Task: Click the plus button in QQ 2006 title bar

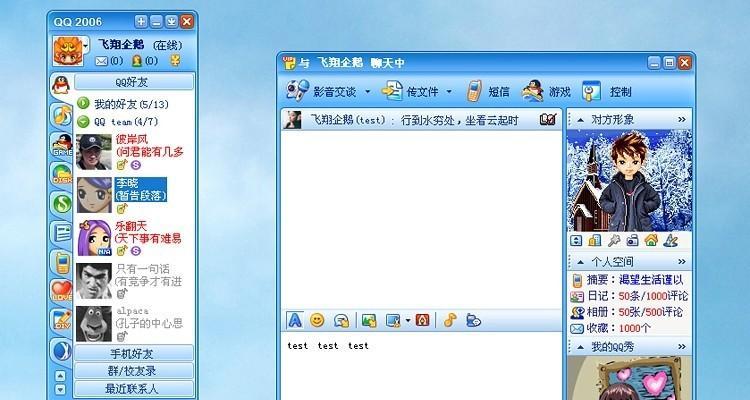Action: (141, 22)
